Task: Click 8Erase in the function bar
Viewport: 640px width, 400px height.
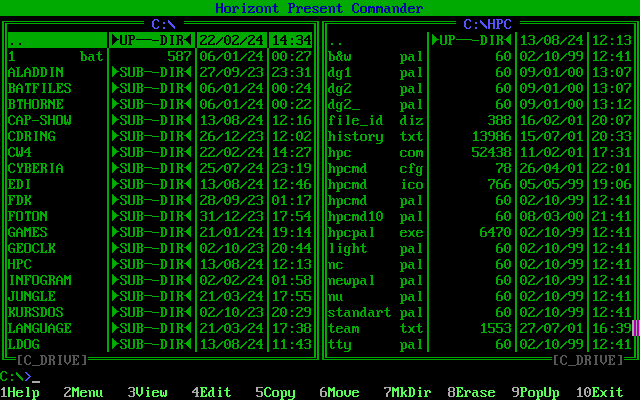Action: tap(470, 393)
